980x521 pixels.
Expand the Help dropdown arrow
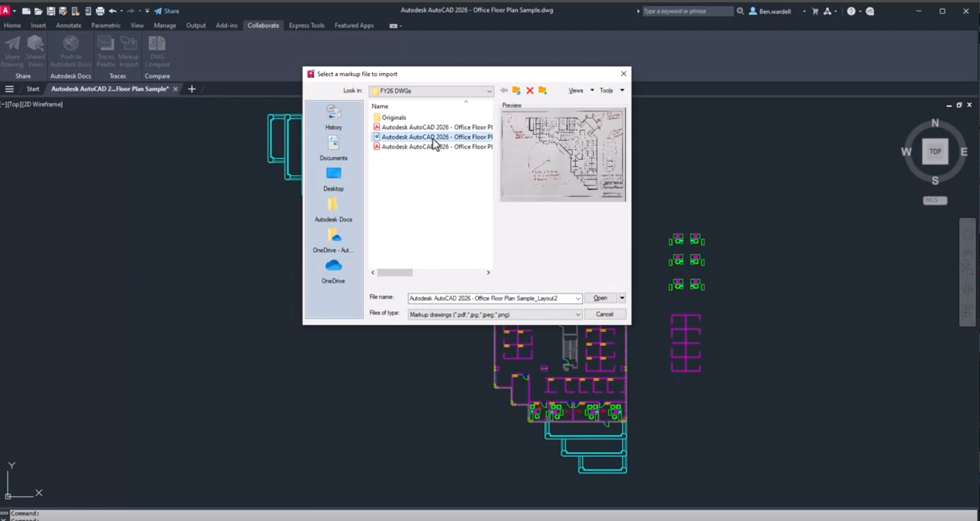(859, 11)
